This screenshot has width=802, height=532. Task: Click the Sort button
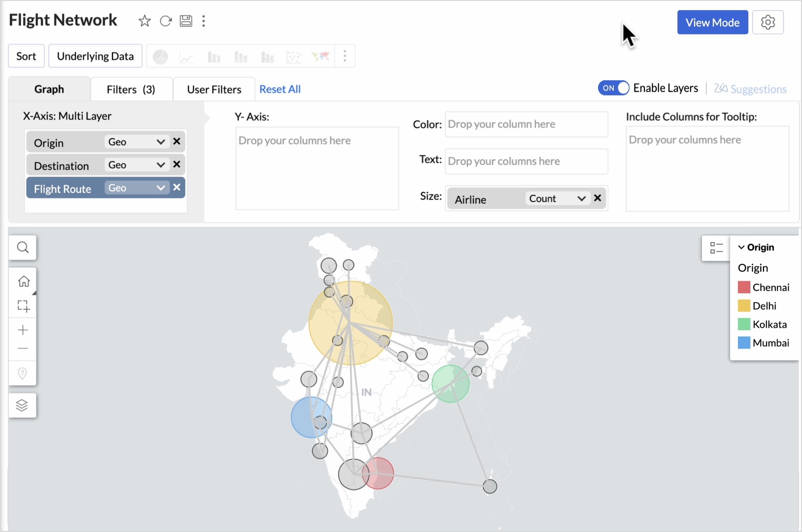coord(26,56)
